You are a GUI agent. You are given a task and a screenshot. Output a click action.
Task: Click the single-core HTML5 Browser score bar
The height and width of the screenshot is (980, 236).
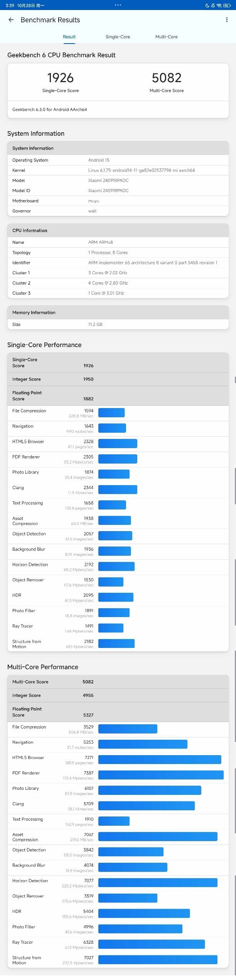118,444
